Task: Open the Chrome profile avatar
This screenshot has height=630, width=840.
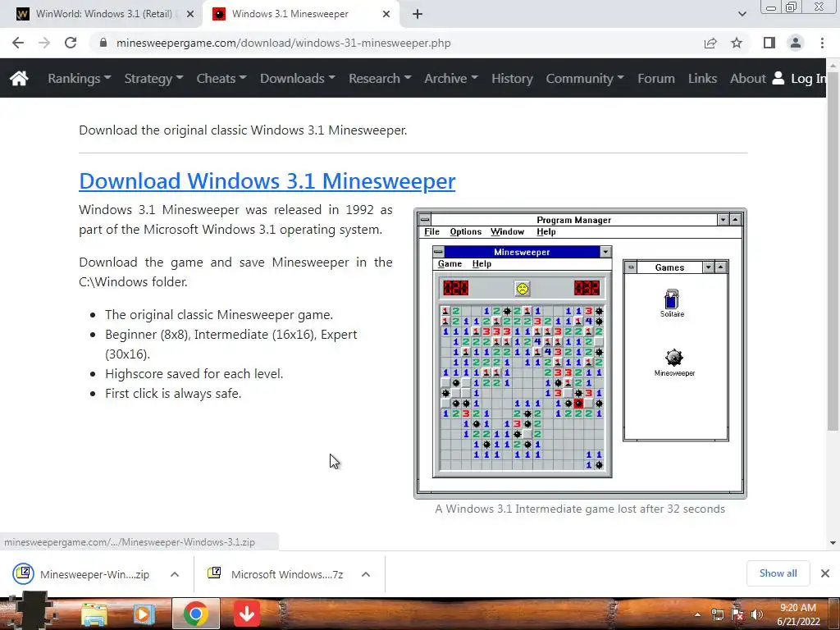Action: (x=796, y=43)
